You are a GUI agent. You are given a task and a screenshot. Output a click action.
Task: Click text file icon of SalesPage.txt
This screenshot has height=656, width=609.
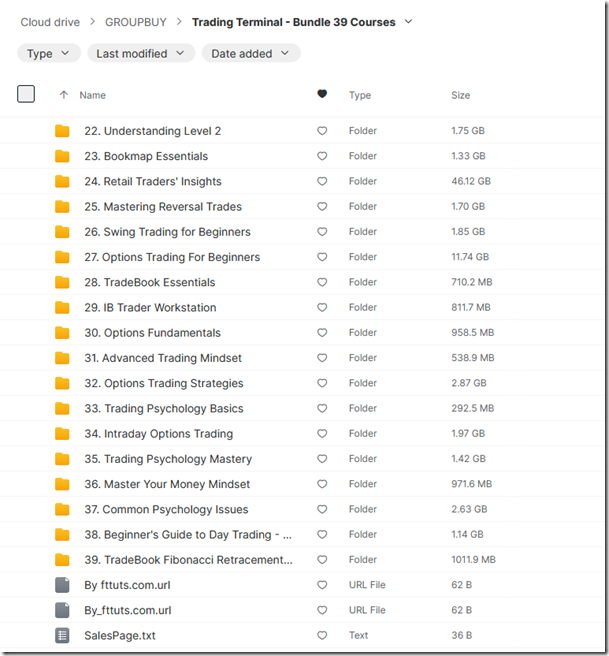(x=62, y=635)
